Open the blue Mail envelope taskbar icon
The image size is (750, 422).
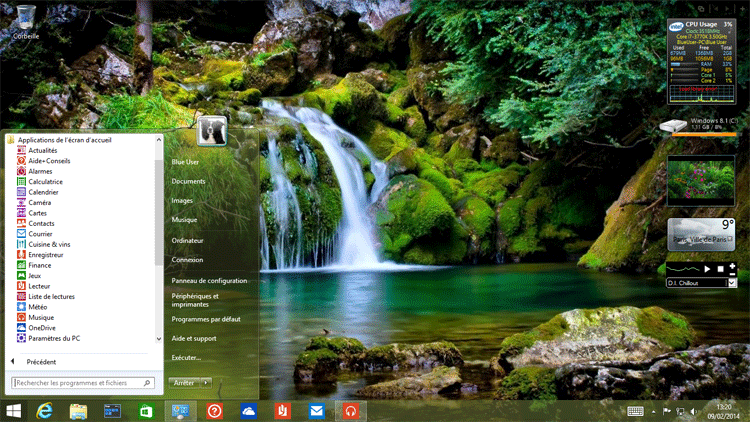(316, 411)
